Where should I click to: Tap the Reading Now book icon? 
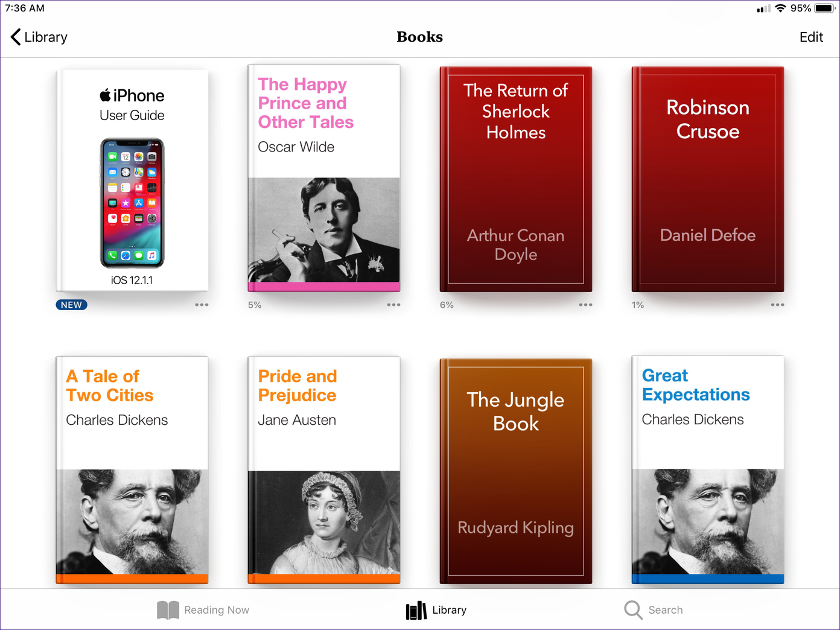(168, 610)
